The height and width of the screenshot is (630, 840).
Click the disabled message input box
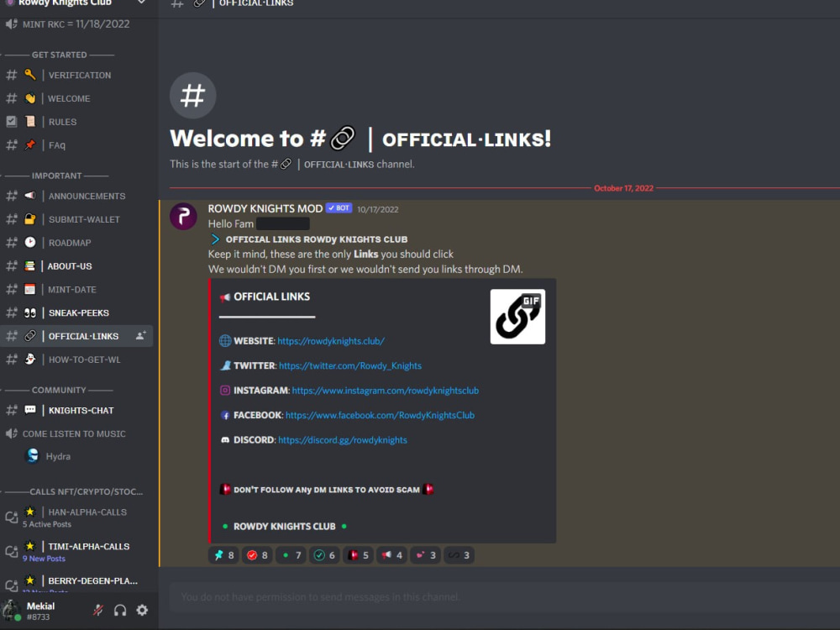click(505, 596)
